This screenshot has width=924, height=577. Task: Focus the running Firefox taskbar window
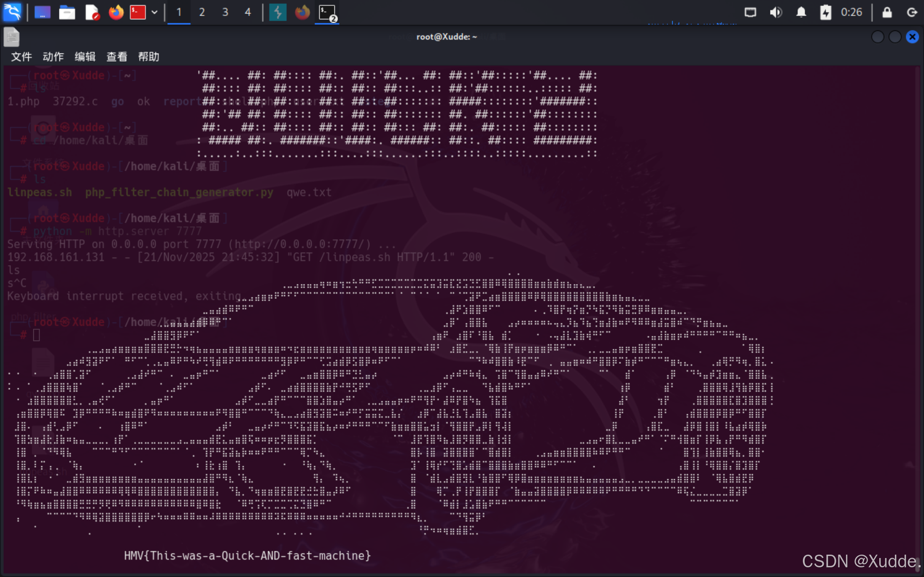pos(302,12)
